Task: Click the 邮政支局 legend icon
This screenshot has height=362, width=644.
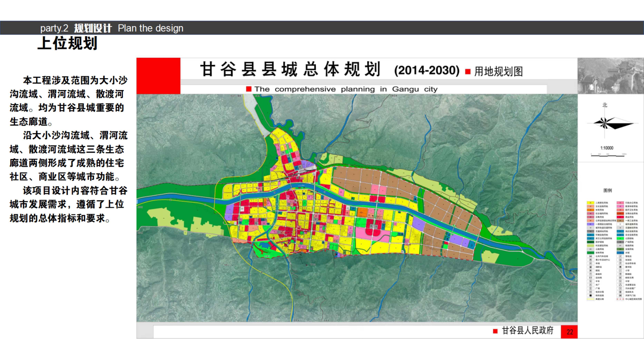Action: click(621, 278)
